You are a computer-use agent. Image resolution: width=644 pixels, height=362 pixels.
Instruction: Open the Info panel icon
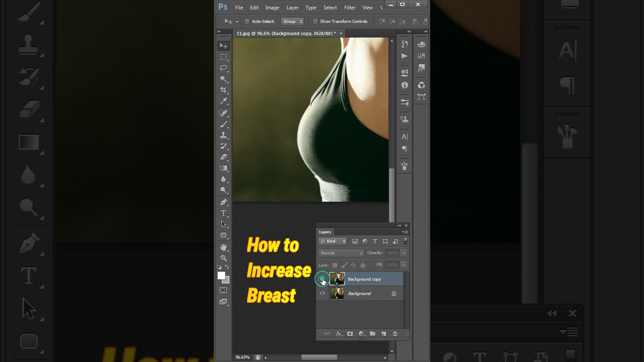click(x=405, y=85)
